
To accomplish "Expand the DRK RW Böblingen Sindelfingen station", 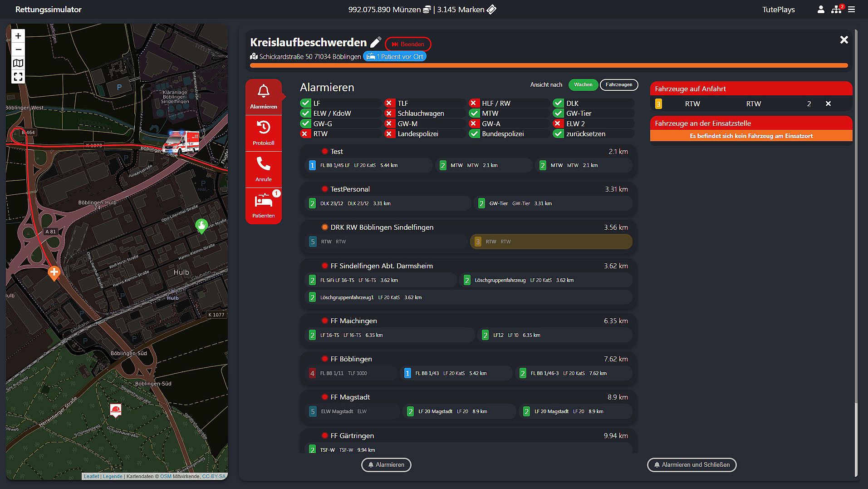I will [x=382, y=227].
